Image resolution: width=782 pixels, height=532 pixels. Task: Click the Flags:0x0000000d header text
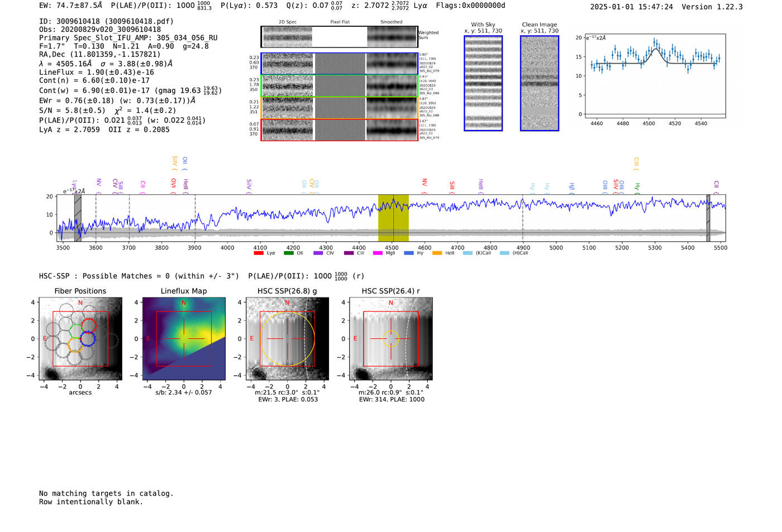coord(470,6)
